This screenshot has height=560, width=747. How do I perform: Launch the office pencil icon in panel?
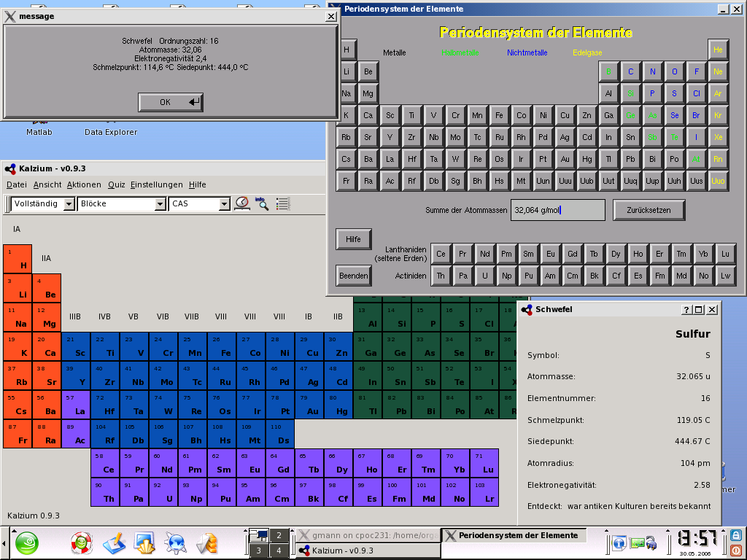(x=113, y=542)
